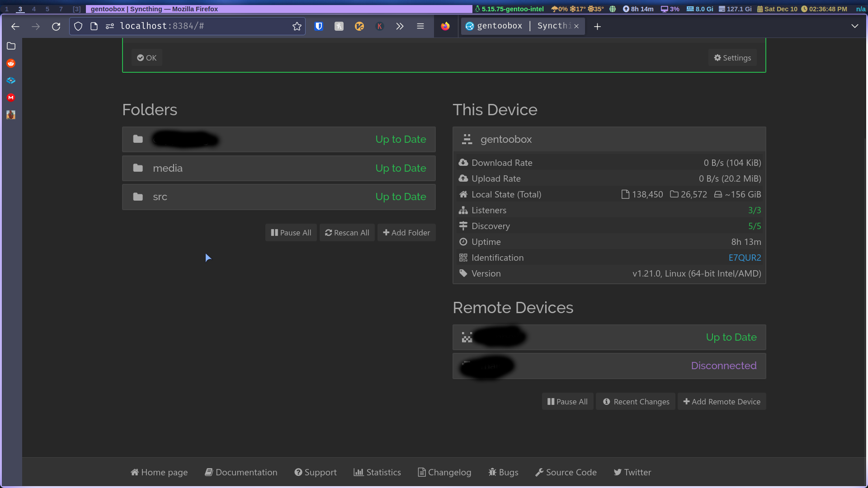Open the Twitter footer link
Image resolution: width=868 pixels, height=488 pixels.
(632, 472)
